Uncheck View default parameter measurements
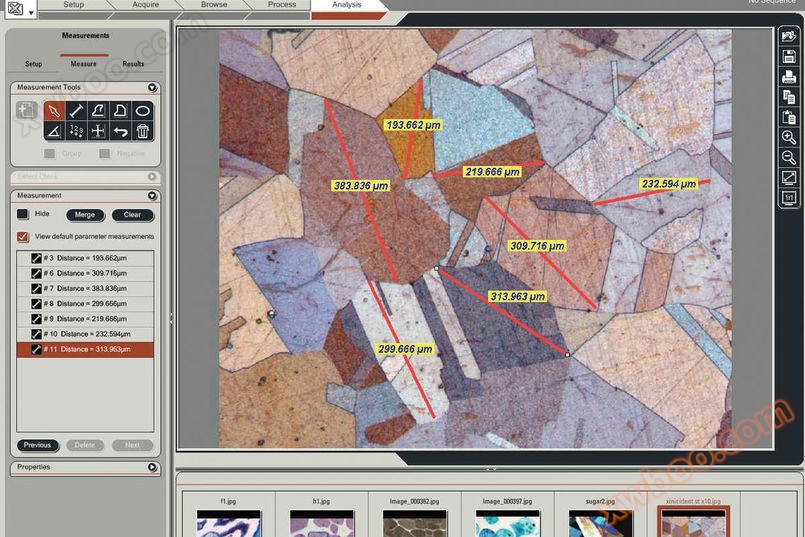The image size is (805, 537). 23,237
